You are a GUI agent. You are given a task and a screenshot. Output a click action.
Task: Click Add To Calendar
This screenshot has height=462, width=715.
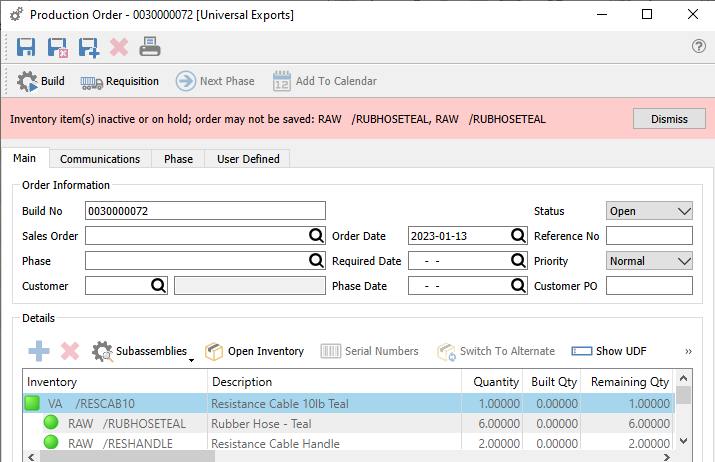(x=325, y=81)
